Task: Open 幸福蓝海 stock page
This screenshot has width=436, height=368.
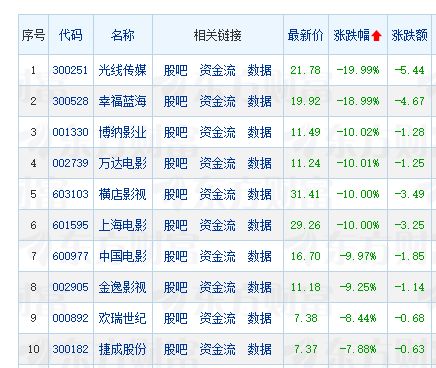Action: (122, 101)
